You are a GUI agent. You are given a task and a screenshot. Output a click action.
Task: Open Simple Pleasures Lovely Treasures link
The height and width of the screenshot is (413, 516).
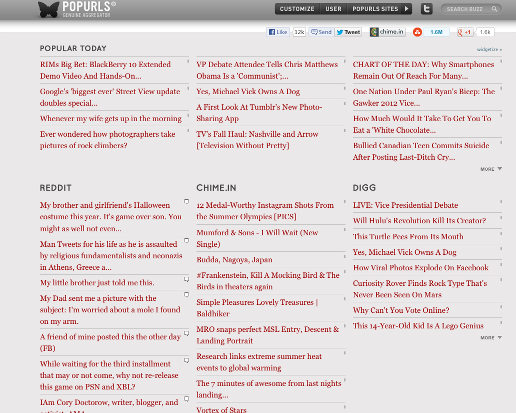(257, 308)
